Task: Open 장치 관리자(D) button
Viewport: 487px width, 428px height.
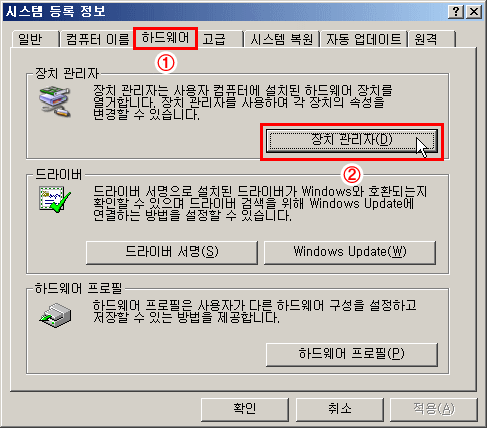Action: 352,141
